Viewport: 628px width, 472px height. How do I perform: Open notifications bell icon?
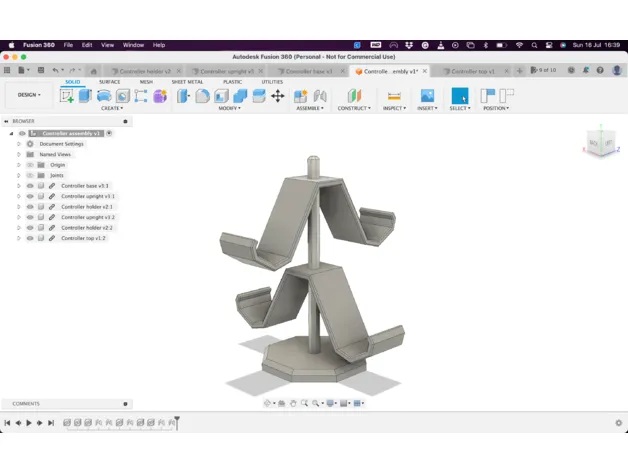(586, 71)
